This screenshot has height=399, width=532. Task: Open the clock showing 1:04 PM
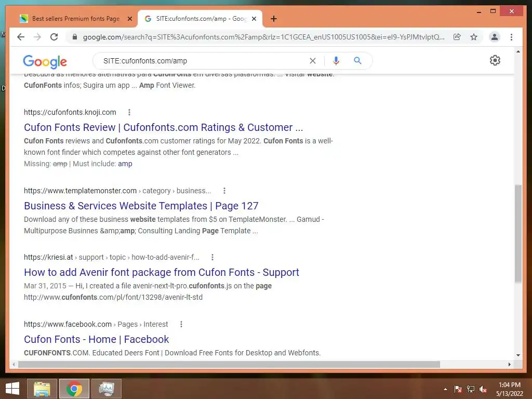click(509, 389)
